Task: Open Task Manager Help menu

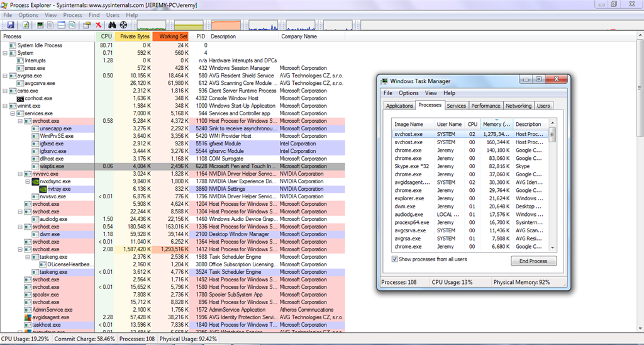Action: pyautogui.click(x=449, y=93)
